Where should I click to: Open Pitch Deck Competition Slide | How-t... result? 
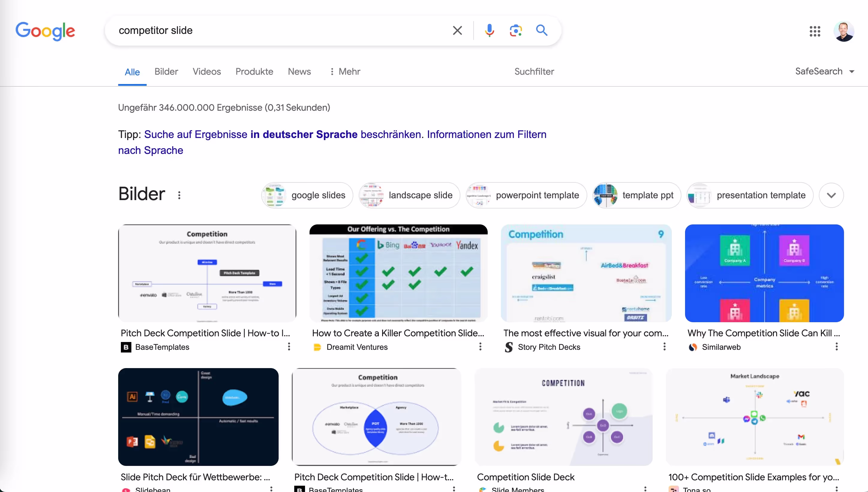[x=374, y=477]
